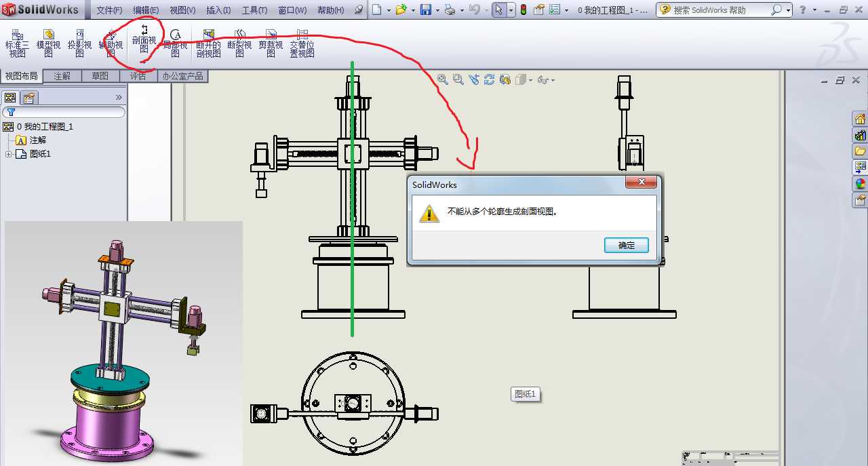The height and width of the screenshot is (466, 868).
Task: Select the Detail View (局部视图) tool
Action: coord(176,43)
